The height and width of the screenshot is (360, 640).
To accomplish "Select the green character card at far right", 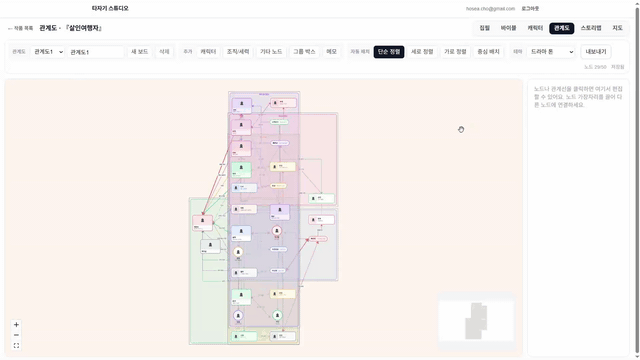I will 322,199.
